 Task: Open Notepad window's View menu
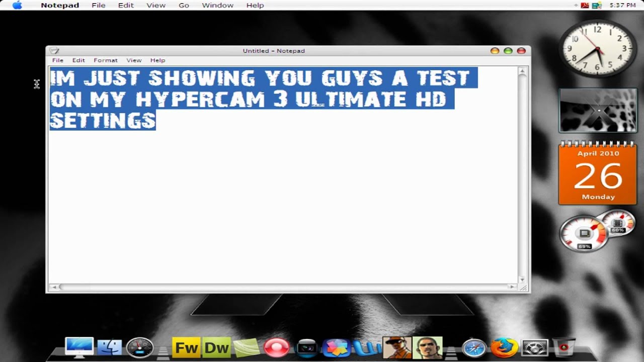tap(134, 60)
